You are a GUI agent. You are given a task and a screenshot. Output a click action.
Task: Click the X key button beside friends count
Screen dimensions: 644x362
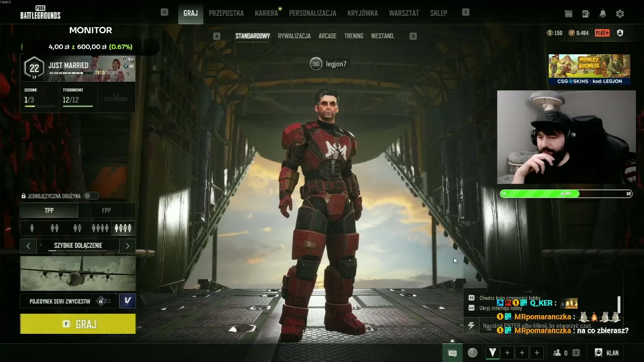(576, 352)
